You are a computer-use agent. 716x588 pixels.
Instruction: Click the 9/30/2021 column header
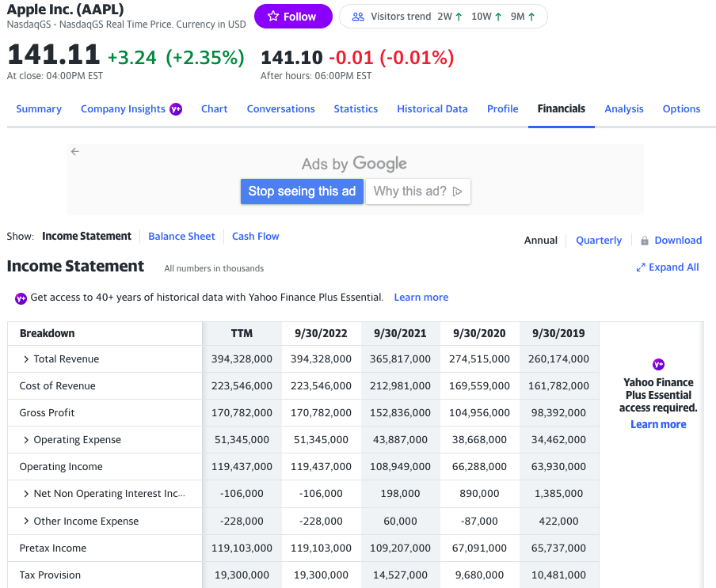(x=400, y=333)
